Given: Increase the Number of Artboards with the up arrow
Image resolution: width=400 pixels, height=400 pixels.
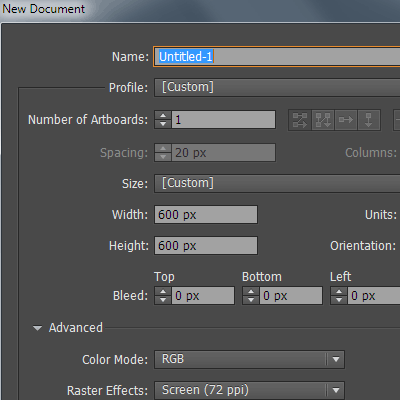Looking at the screenshot, I should 163,115.
